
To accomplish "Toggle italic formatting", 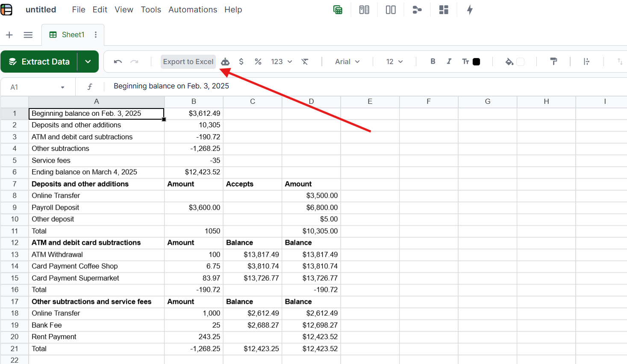I will (x=449, y=61).
